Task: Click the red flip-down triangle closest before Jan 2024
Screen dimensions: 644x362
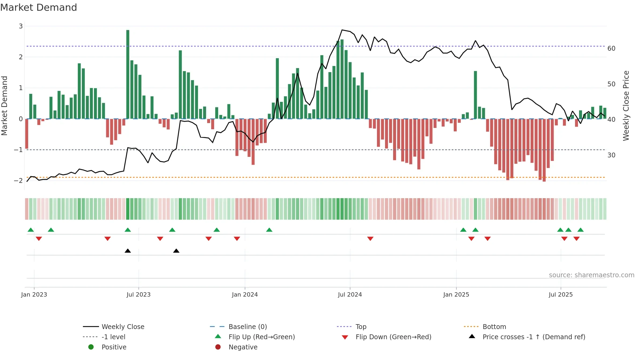Action: pos(237,239)
